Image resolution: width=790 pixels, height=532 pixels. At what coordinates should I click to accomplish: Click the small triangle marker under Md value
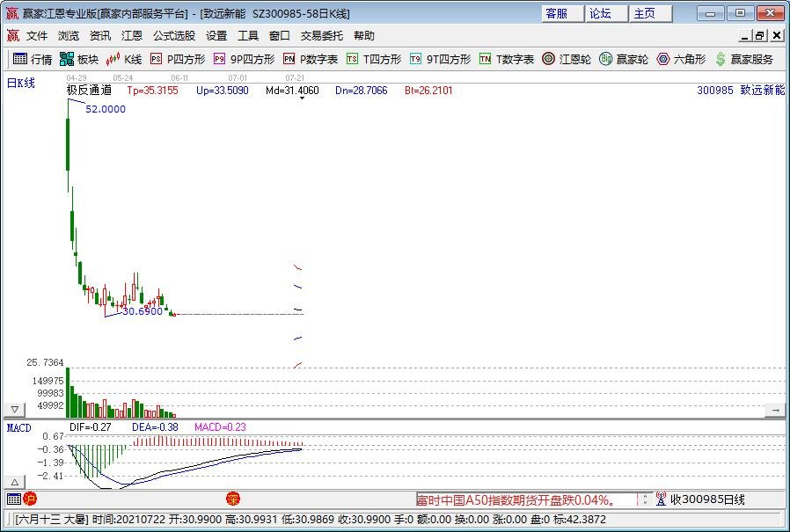pyautogui.click(x=302, y=98)
